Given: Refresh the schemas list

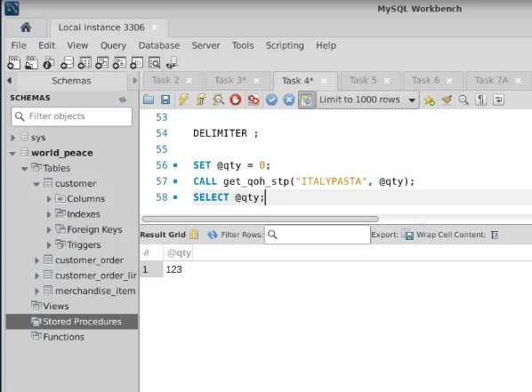Looking at the screenshot, I should click(123, 100).
